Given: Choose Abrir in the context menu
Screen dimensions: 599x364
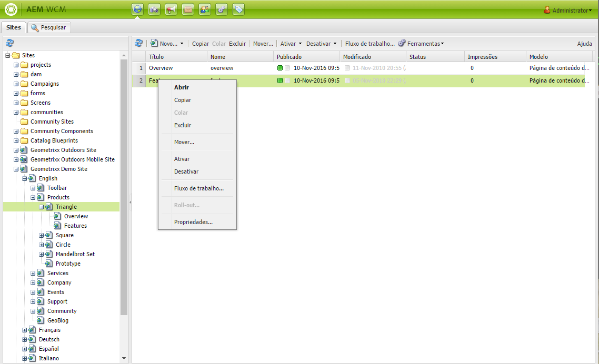Looking at the screenshot, I should [x=197, y=87].
